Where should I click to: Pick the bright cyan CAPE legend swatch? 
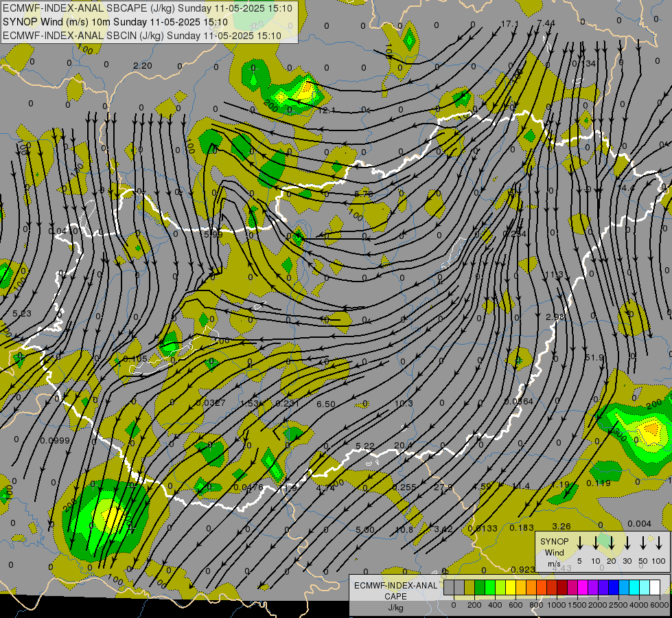[x=634, y=587]
